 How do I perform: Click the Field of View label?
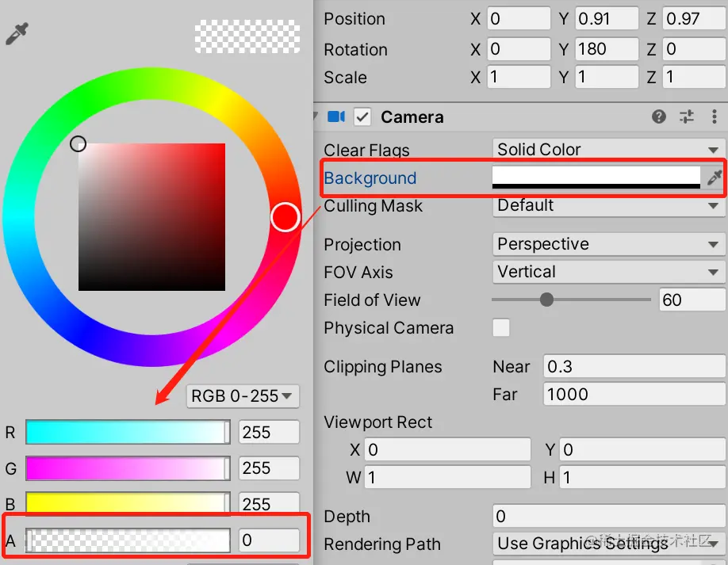(x=372, y=300)
